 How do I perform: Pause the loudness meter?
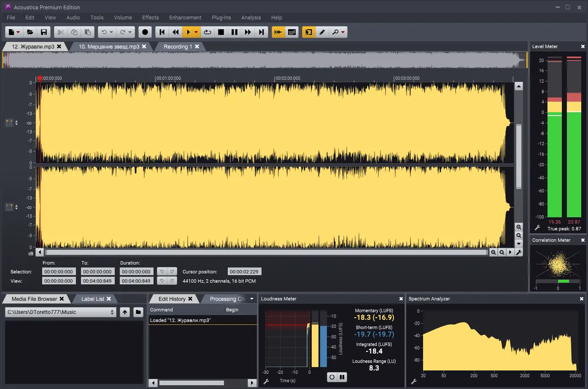click(x=342, y=377)
